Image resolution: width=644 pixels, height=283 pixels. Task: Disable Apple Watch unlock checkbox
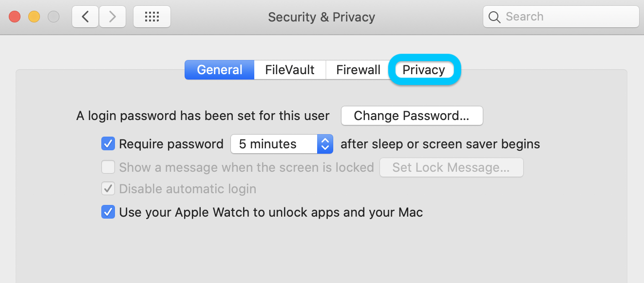(x=108, y=212)
